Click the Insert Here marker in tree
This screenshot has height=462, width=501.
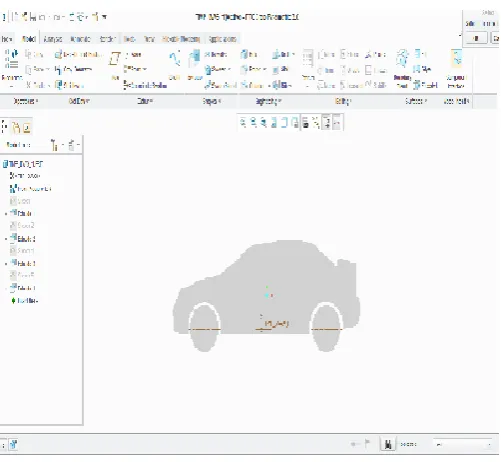25,301
